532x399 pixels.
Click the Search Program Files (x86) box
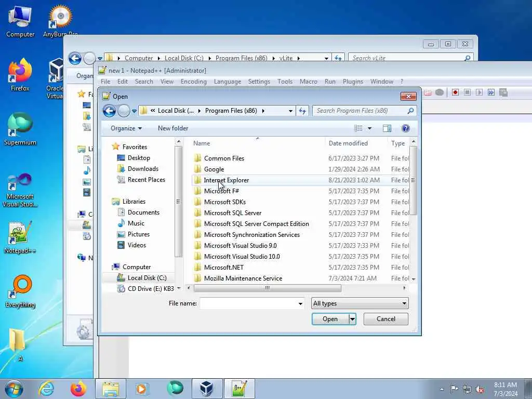click(365, 111)
